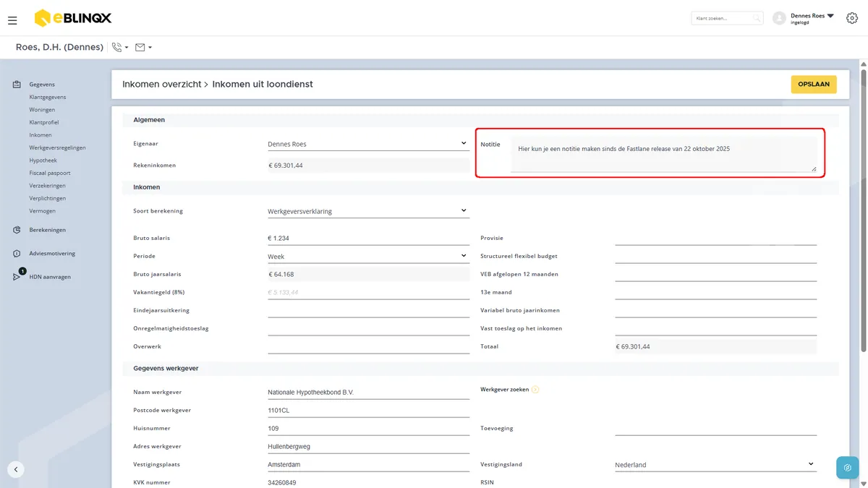This screenshot has height=488, width=868.
Task: Click the Bruto salaris field
Action: [x=368, y=238]
